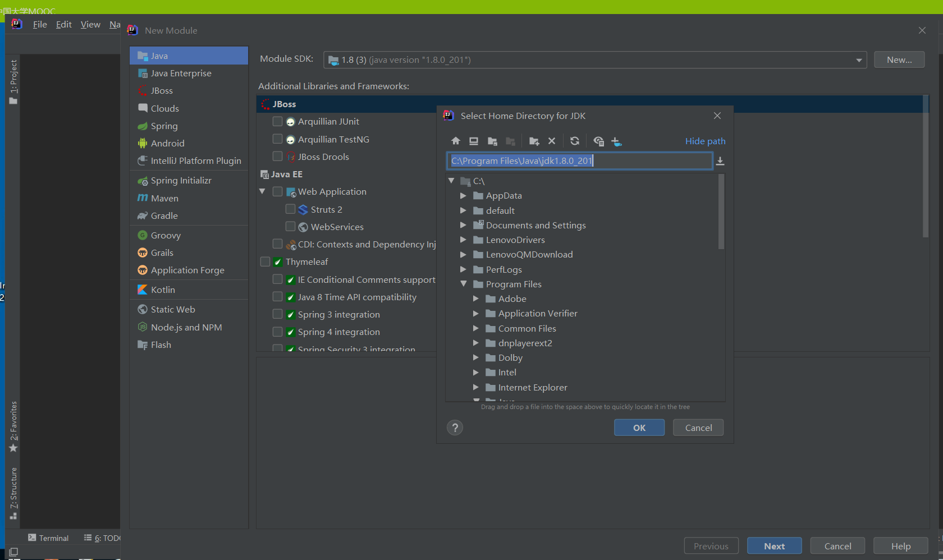Collapse Web Application framework node
Image resolution: width=943 pixels, height=560 pixels.
[x=262, y=191]
